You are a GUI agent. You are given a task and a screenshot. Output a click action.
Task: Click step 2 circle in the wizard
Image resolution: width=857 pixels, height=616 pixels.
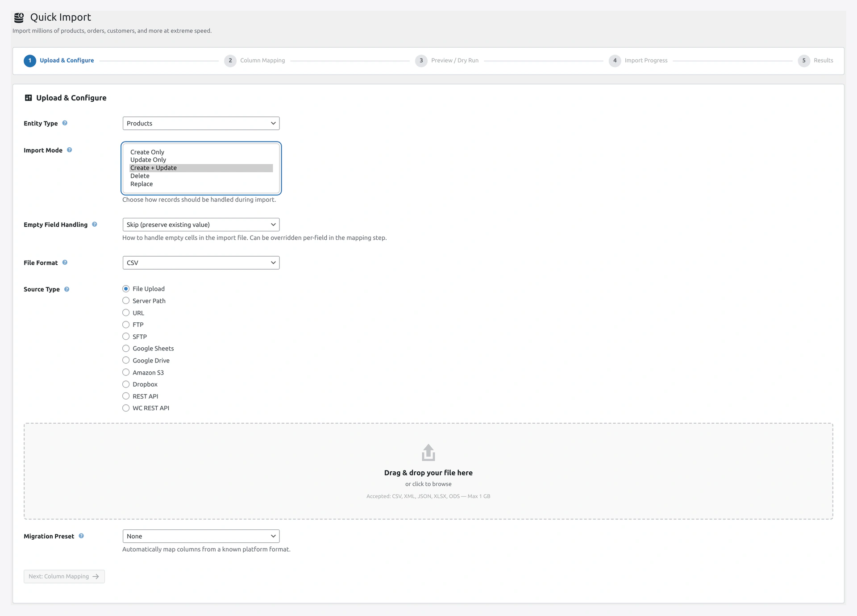(x=230, y=61)
